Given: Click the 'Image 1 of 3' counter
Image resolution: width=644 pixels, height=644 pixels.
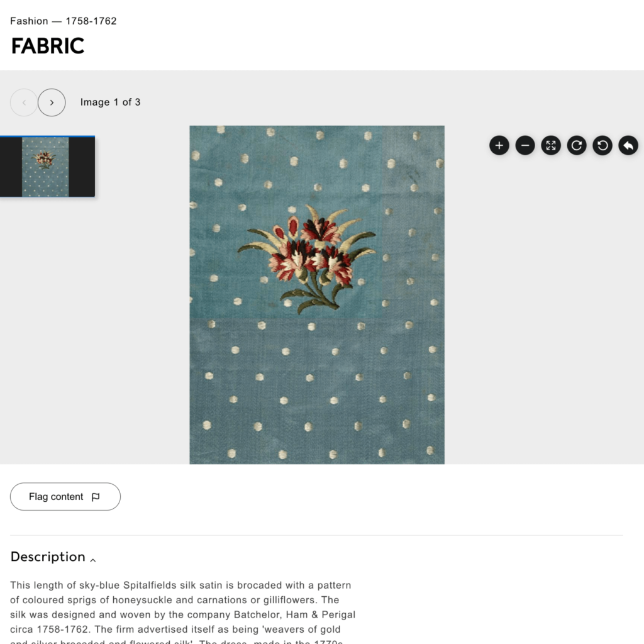Looking at the screenshot, I should (110, 103).
